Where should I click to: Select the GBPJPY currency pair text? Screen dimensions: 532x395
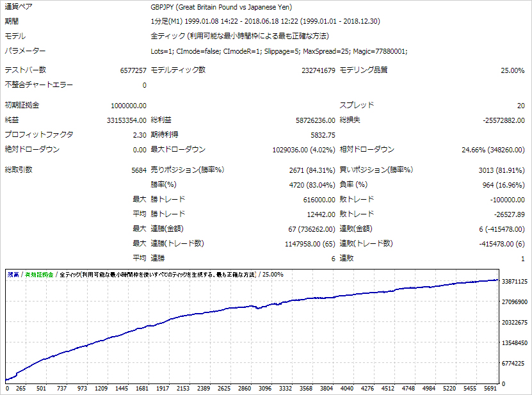tap(222, 7)
